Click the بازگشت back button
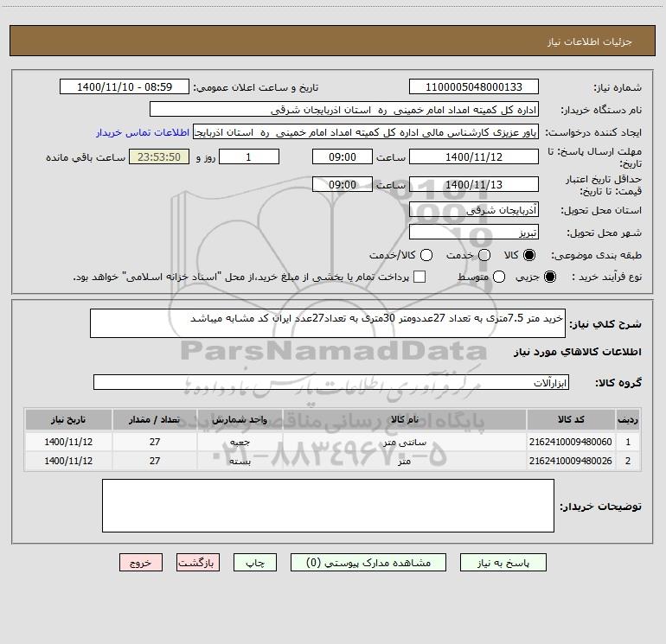This screenshot has height=644, width=666. click(198, 563)
